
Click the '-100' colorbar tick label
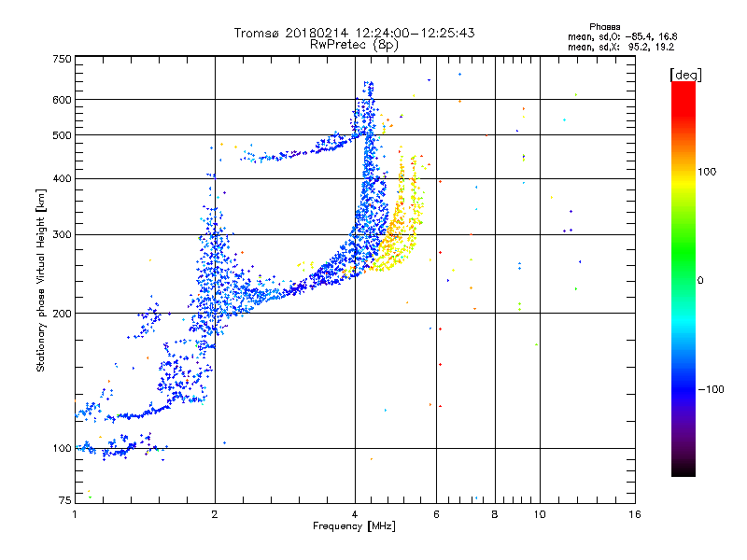(x=711, y=389)
